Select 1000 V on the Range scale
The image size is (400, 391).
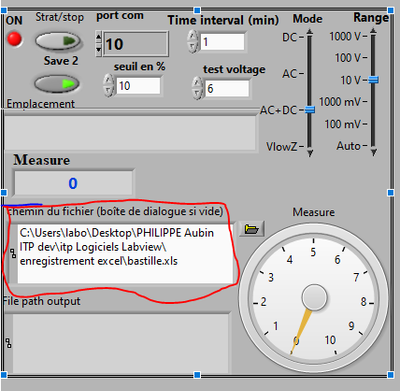pyautogui.click(x=345, y=36)
